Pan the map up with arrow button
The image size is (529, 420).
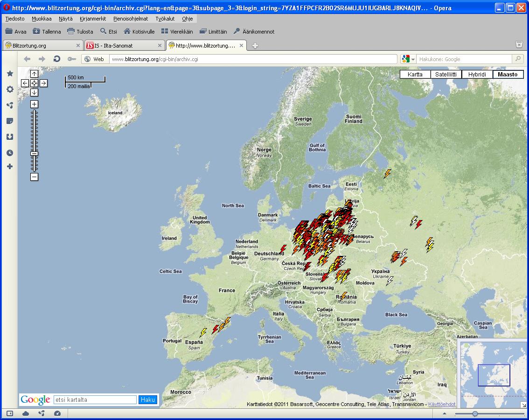point(34,74)
